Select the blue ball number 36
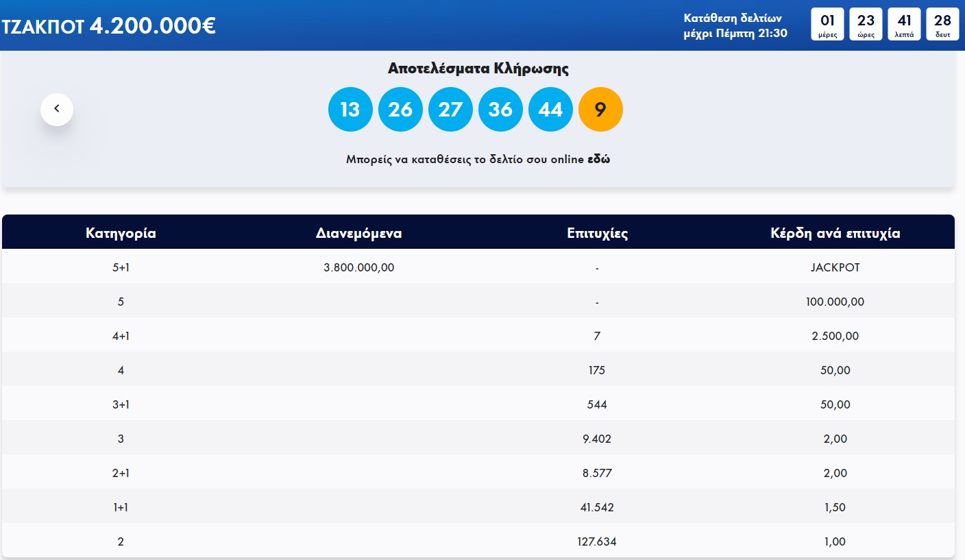The width and height of the screenshot is (965, 560). pos(500,109)
